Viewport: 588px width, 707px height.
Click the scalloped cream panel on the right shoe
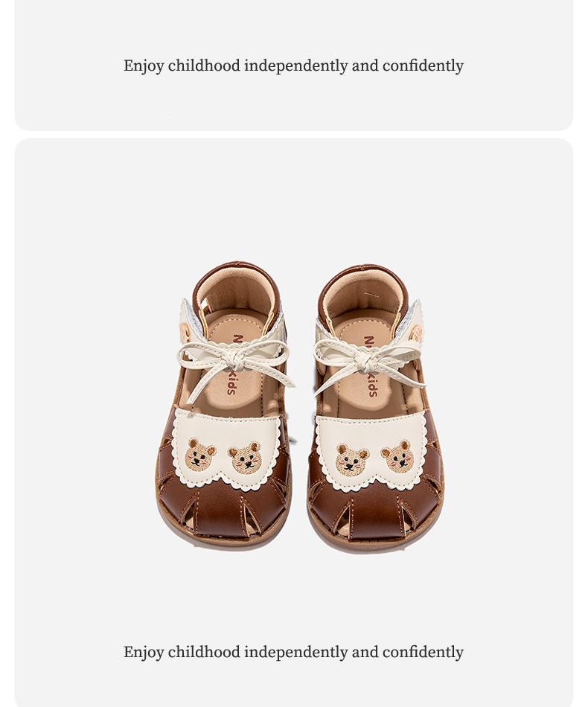[x=371, y=452]
